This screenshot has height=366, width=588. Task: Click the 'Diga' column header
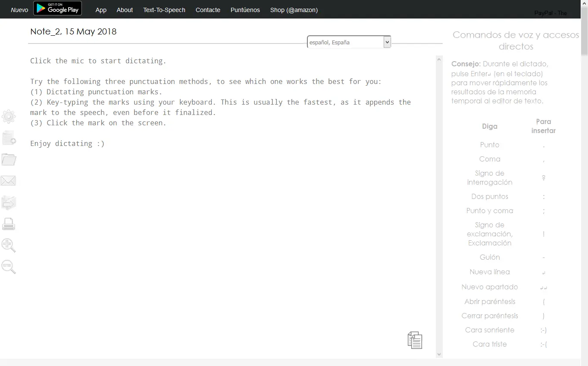(x=490, y=126)
